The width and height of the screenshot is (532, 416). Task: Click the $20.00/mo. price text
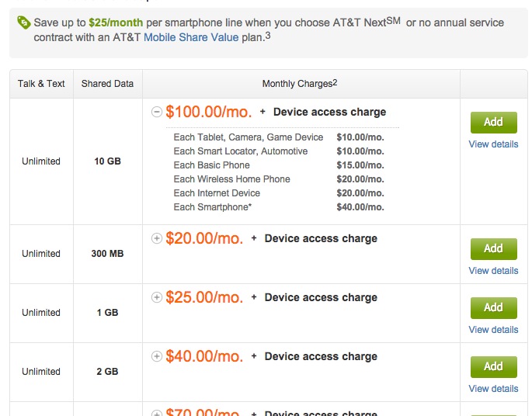point(204,238)
